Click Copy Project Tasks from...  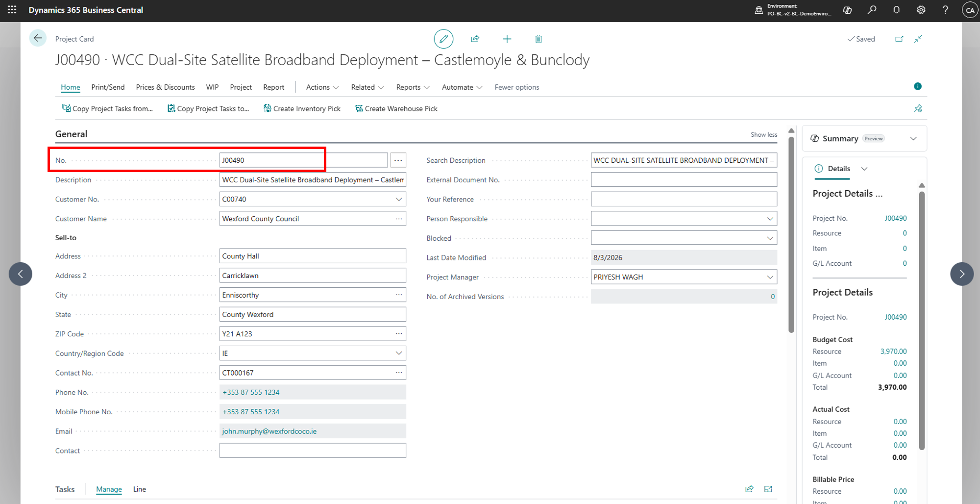(107, 108)
